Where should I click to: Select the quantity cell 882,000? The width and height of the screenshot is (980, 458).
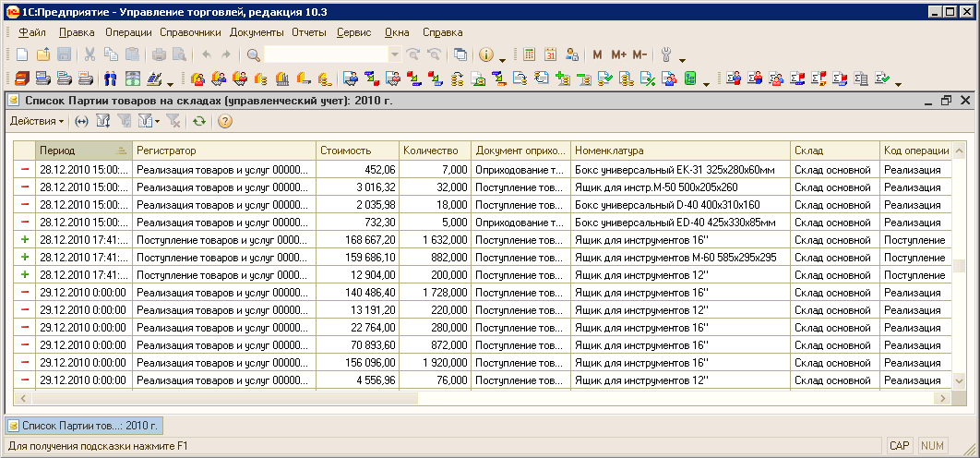click(435, 257)
